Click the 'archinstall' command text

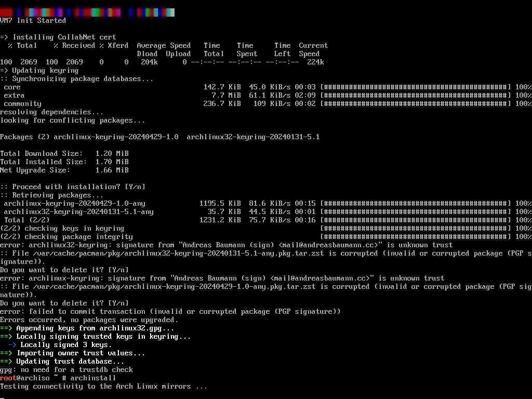94,378
